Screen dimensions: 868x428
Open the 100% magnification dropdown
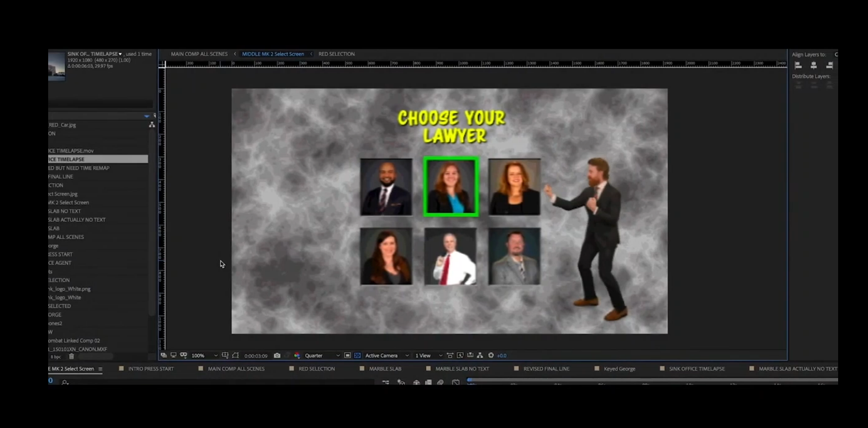[x=204, y=356]
